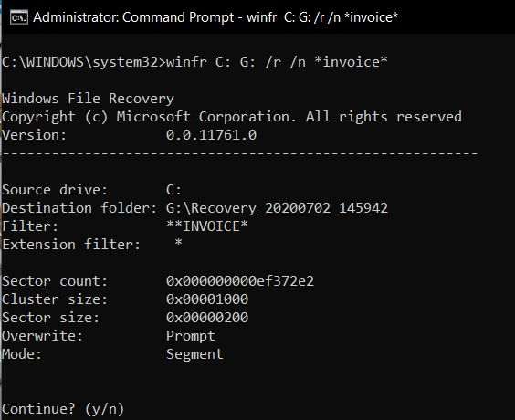The height and width of the screenshot is (420, 515).
Task: Click the 'Windows File Recovery' heading line
Action: tap(88, 99)
